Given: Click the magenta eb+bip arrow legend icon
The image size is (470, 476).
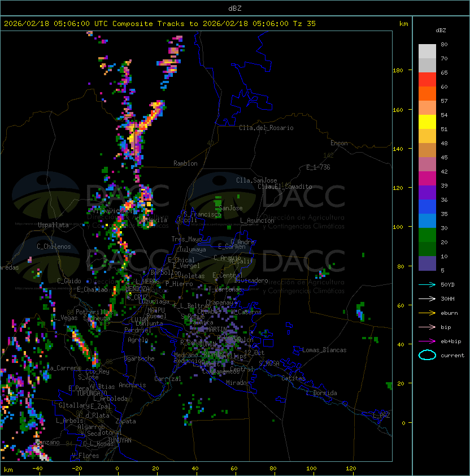Looking at the screenshot, I should [x=427, y=341].
